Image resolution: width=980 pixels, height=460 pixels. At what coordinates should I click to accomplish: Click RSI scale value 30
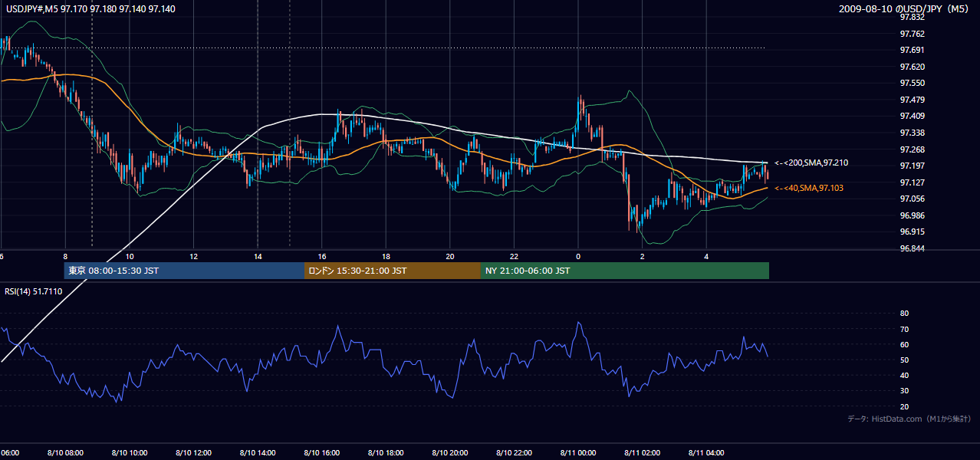click(905, 391)
